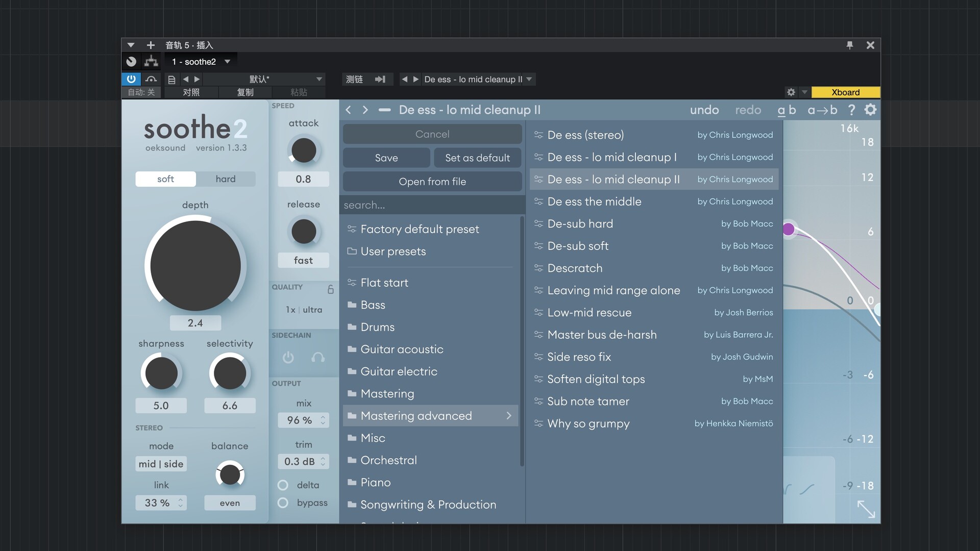Click the soothe2 settings gear icon
This screenshot has width=980, height=551.
click(x=870, y=110)
